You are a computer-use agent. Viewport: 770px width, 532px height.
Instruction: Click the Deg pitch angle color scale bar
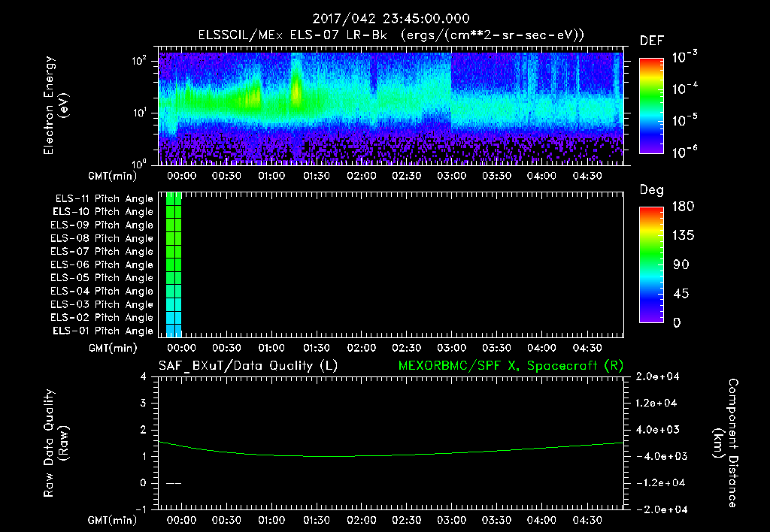pyautogui.click(x=651, y=264)
